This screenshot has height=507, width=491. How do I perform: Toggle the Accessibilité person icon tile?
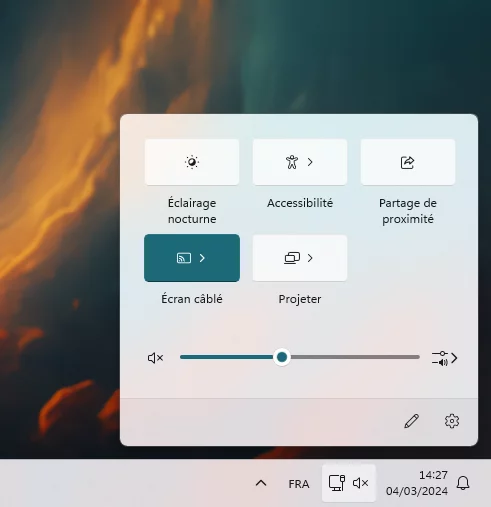coord(292,162)
